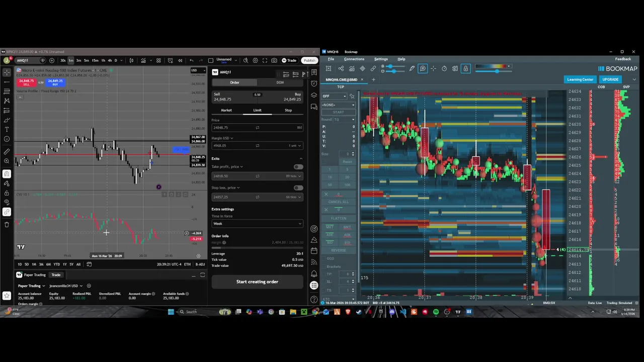
Task: Enable the Take profit toggle
Action: click(298, 166)
